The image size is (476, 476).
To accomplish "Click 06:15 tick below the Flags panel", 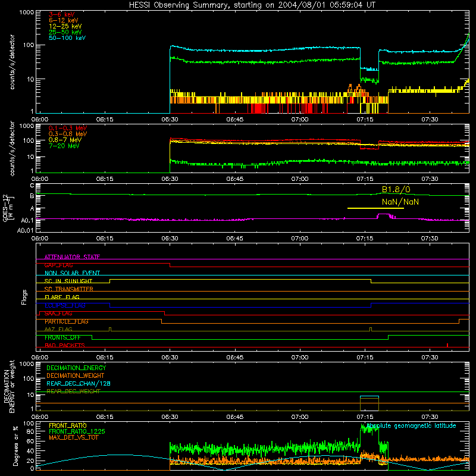I will coord(105,358).
